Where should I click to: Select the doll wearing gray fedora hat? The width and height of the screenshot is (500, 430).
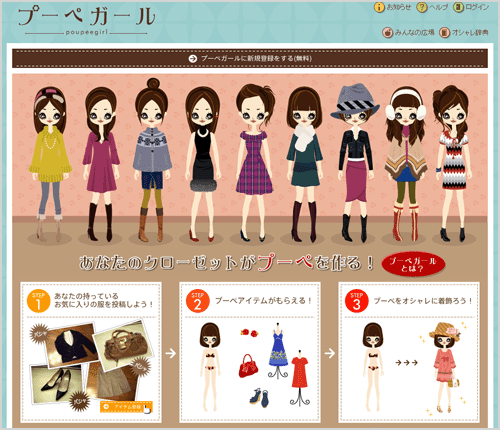[355, 162]
